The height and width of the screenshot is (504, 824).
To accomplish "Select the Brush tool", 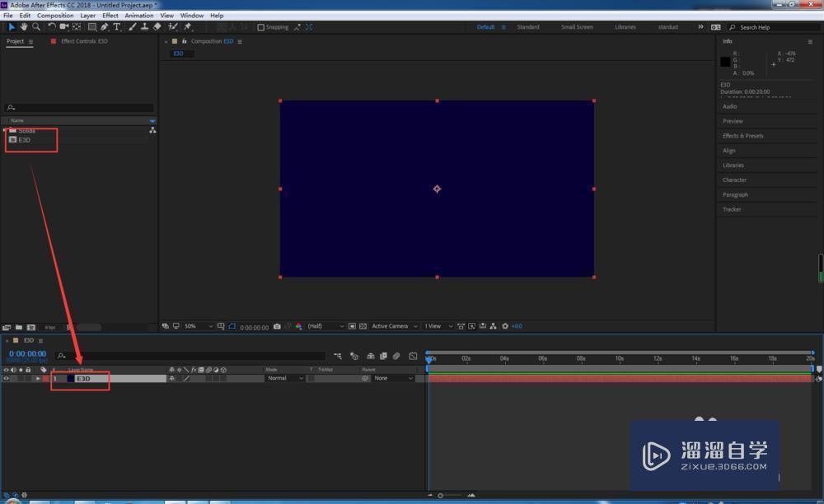I will (133, 27).
